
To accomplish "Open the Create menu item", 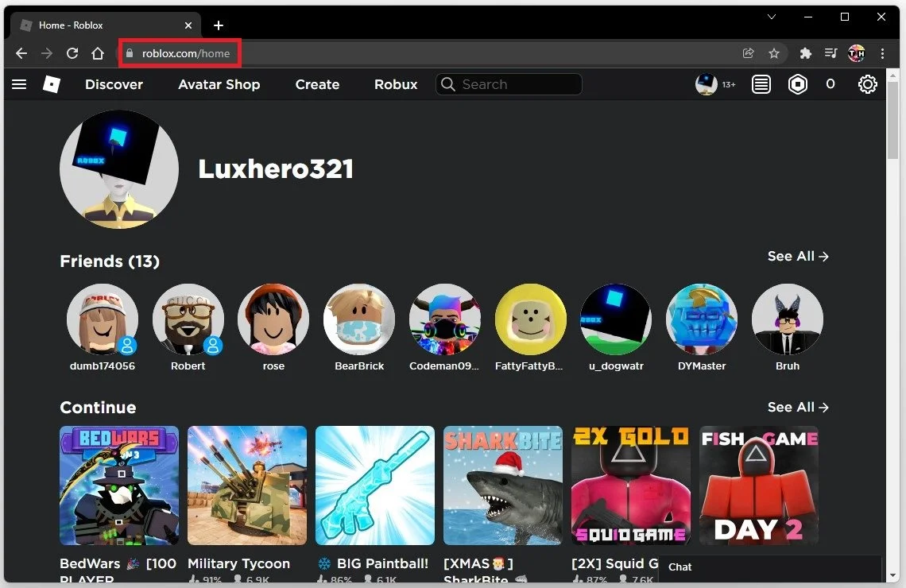I will pos(317,84).
